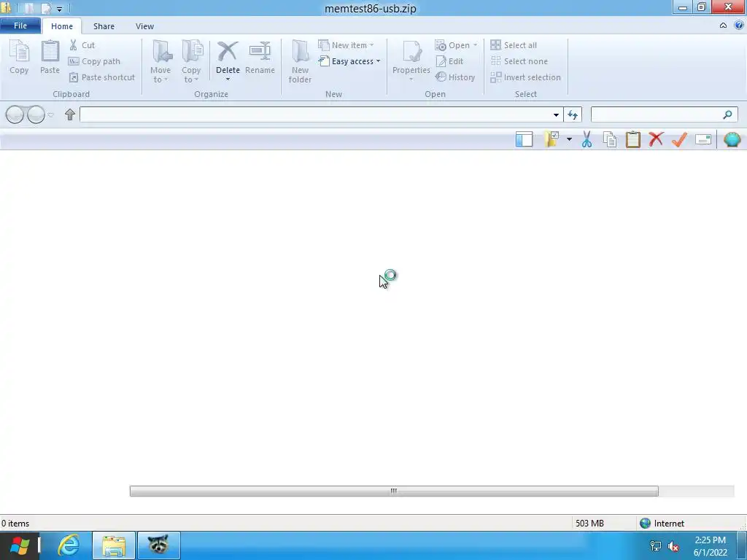Click the folder options icon in toolbar
This screenshot has width=747, height=560.
(x=551, y=139)
